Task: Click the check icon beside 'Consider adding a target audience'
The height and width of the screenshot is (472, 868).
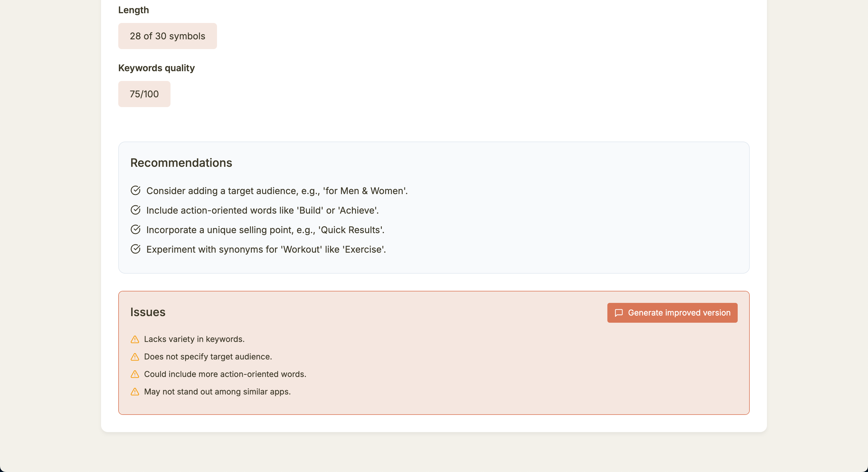Action: click(x=135, y=190)
